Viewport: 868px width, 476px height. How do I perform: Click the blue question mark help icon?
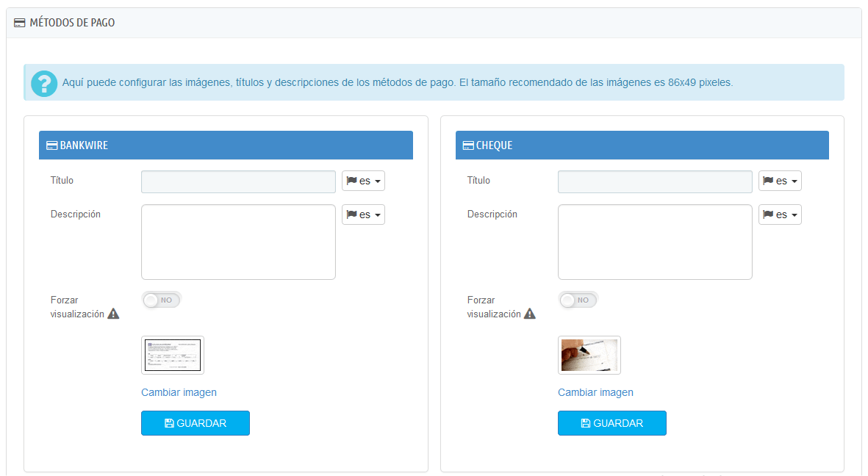coord(43,83)
